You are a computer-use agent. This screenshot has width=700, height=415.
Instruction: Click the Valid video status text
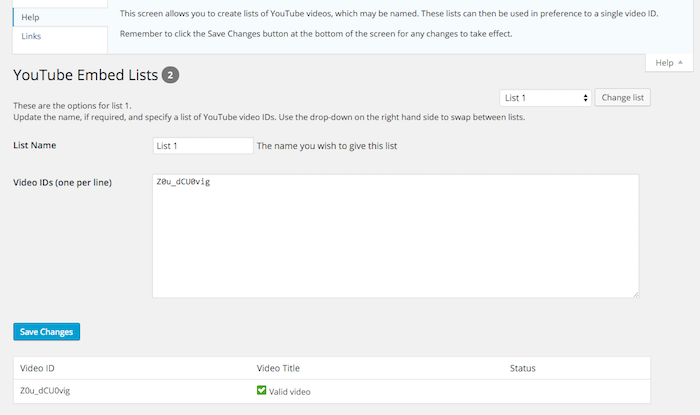click(292, 391)
